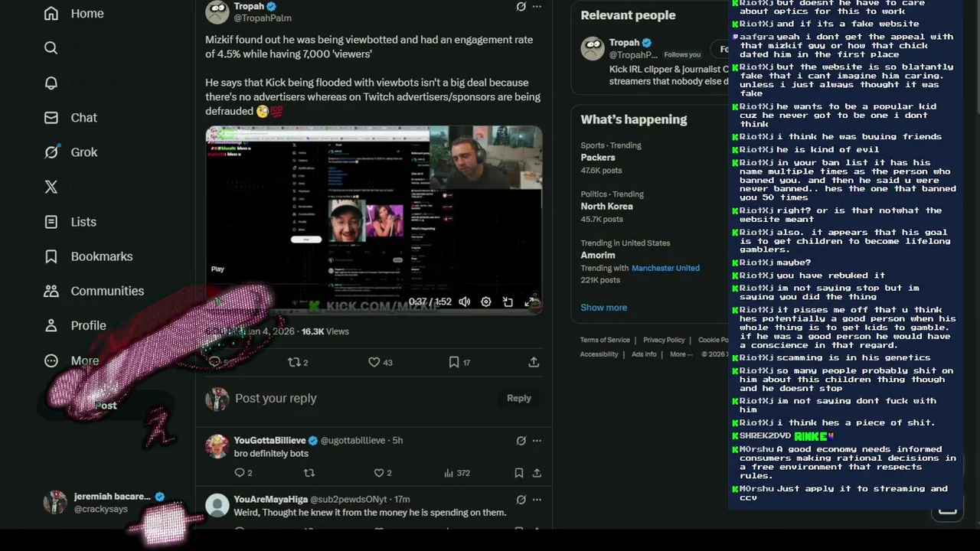The height and width of the screenshot is (551, 980).
Task: Click the Grok icon on YouGottaBillieve's reply
Action: [x=521, y=440]
